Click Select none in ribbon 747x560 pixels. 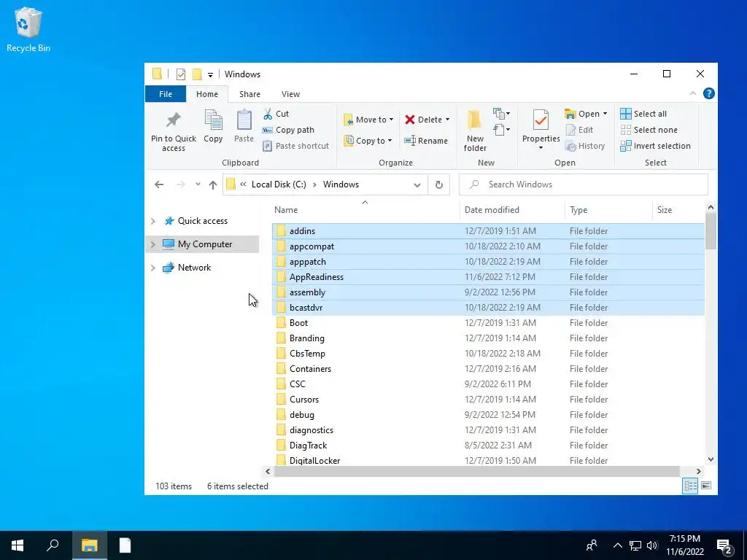pyautogui.click(x=649, y=130)
